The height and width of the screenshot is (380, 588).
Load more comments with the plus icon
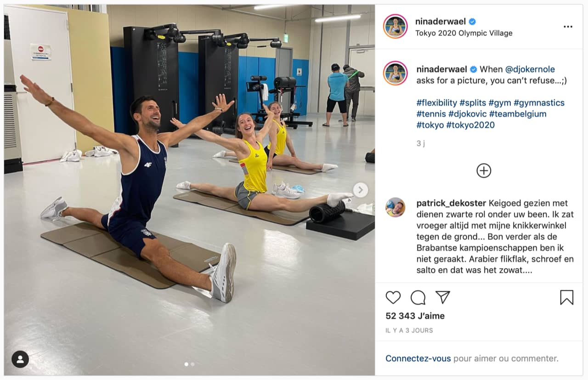tap(484, 170)
